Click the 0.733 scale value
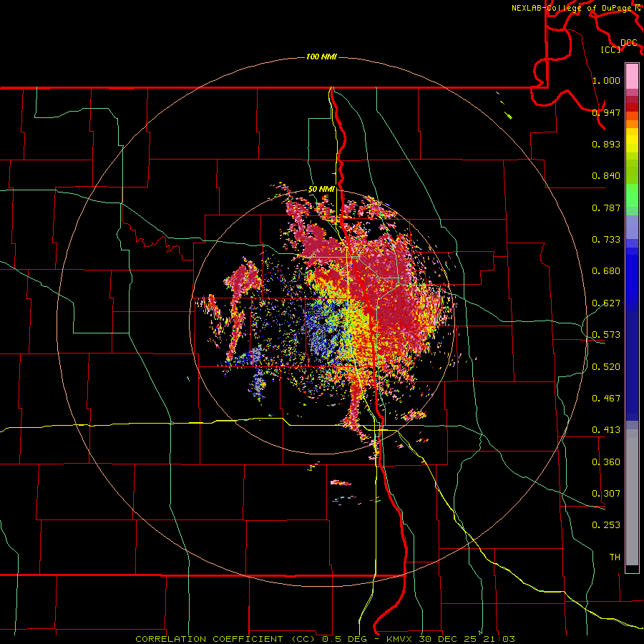Image resolution: width=644 pixels, height=644 pixels. (x=606, y=240)
